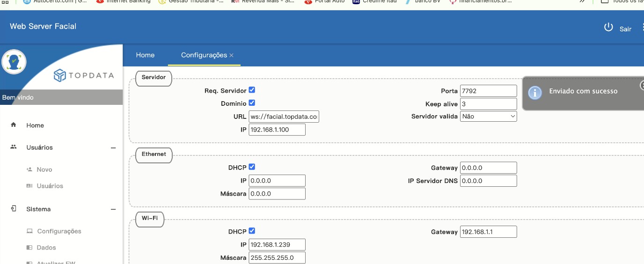This screenshot has height=264, width=644.
Task: Click the user avatar profile picture
Action: (14, 61)
